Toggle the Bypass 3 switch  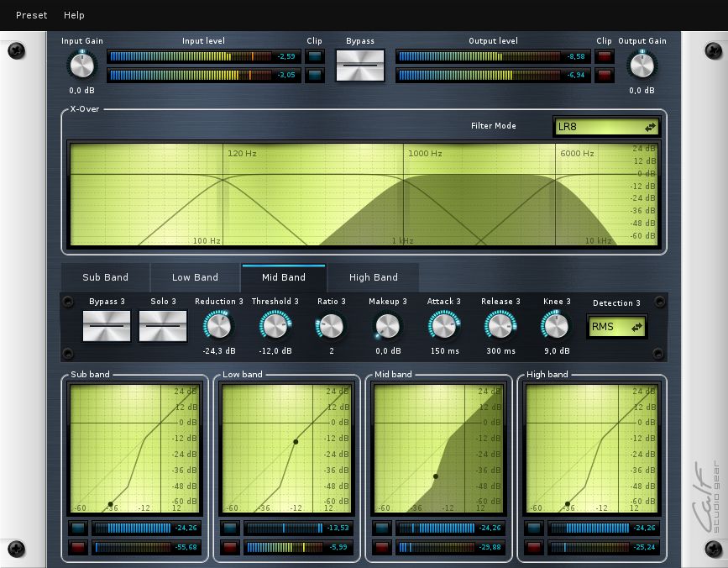[107, 325]
